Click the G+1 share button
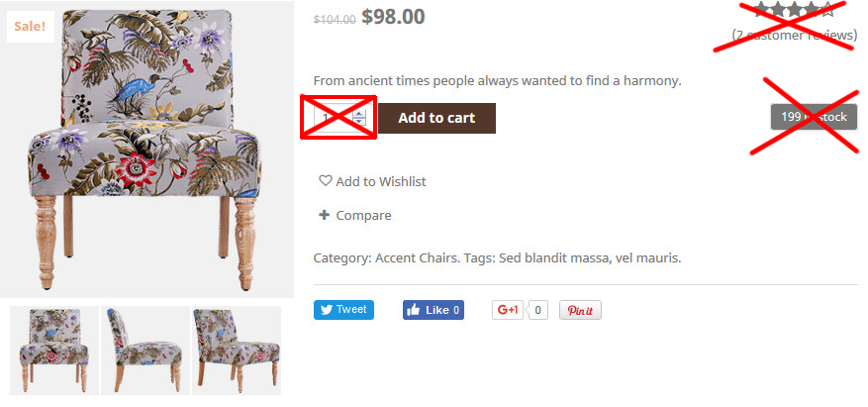The width and height of the screenshot is (868, 407). point(508,310)
